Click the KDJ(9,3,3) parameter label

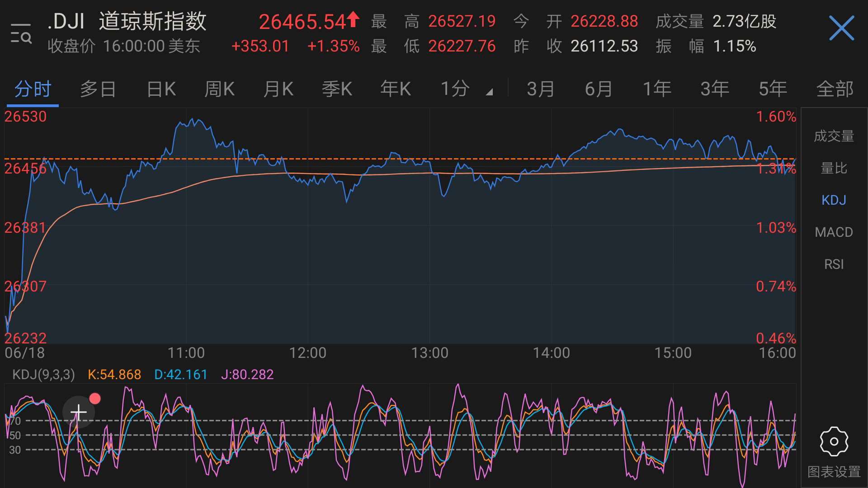point(44,375)
